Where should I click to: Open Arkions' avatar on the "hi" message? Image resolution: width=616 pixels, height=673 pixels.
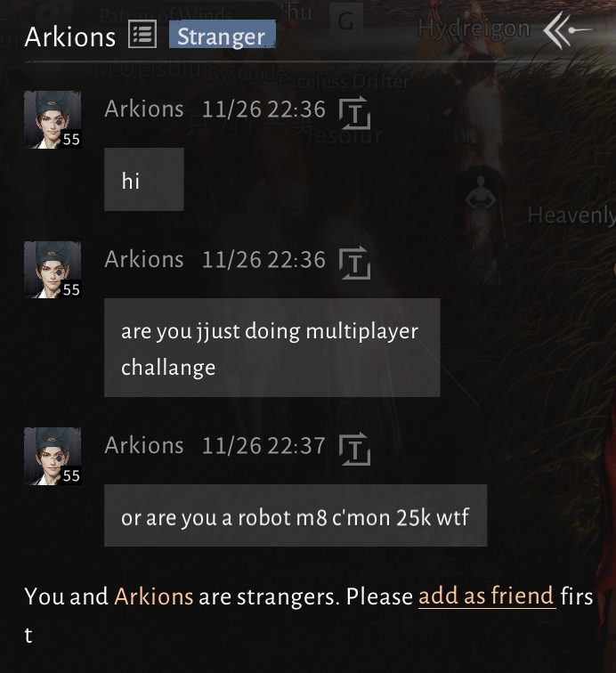click(53, 119)
